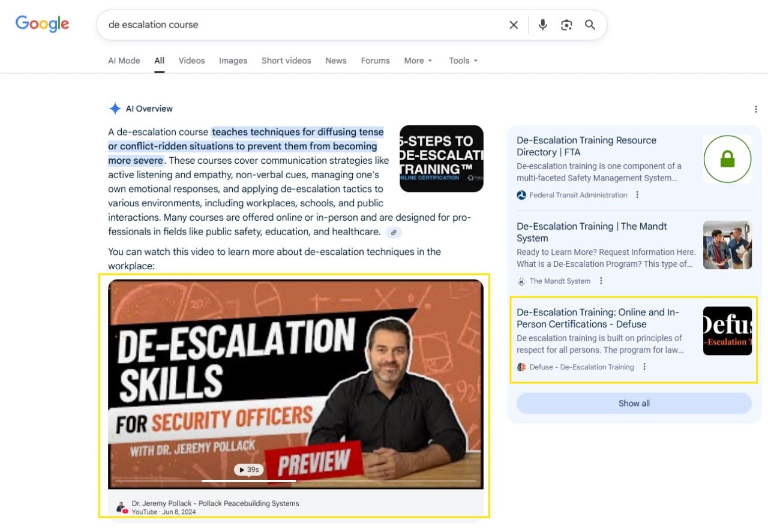Switch to the Videos tab
The width and height of the screenshot is (768, 532).
(191, 61)
